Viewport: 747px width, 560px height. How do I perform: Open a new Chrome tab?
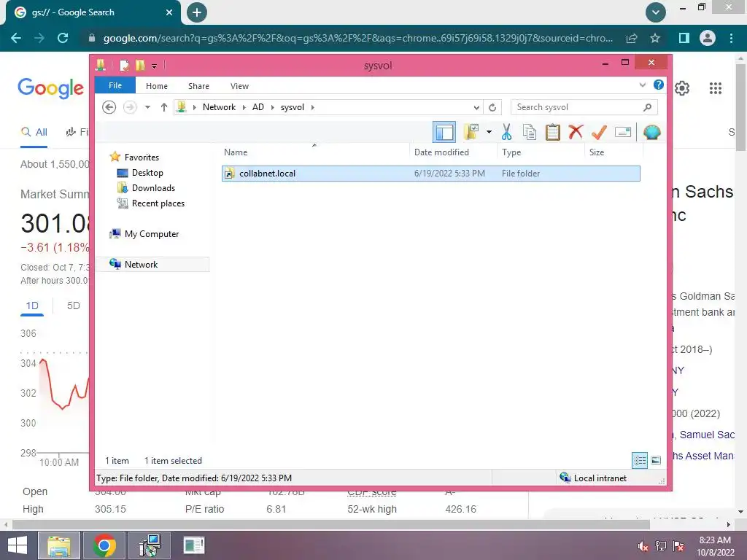coord(197,12)
